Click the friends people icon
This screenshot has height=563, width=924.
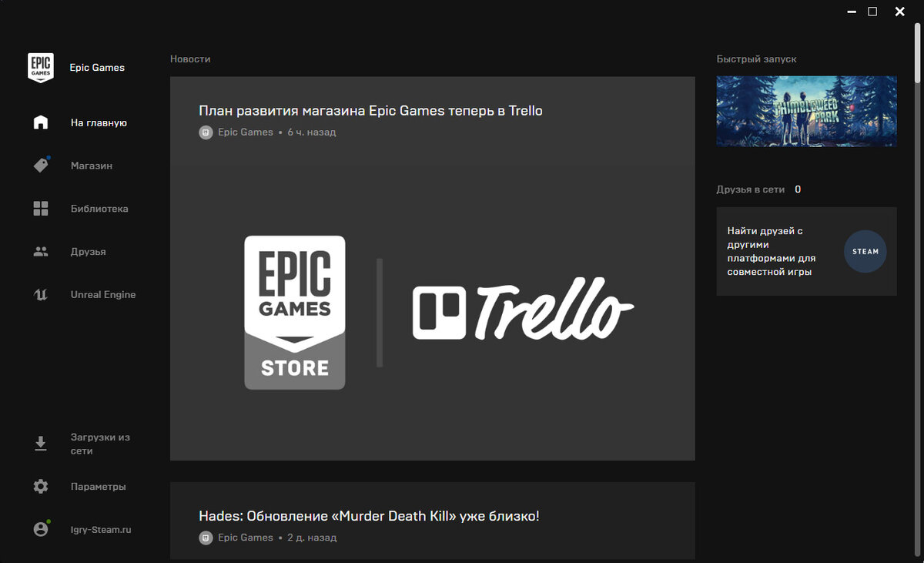point(41,252)
